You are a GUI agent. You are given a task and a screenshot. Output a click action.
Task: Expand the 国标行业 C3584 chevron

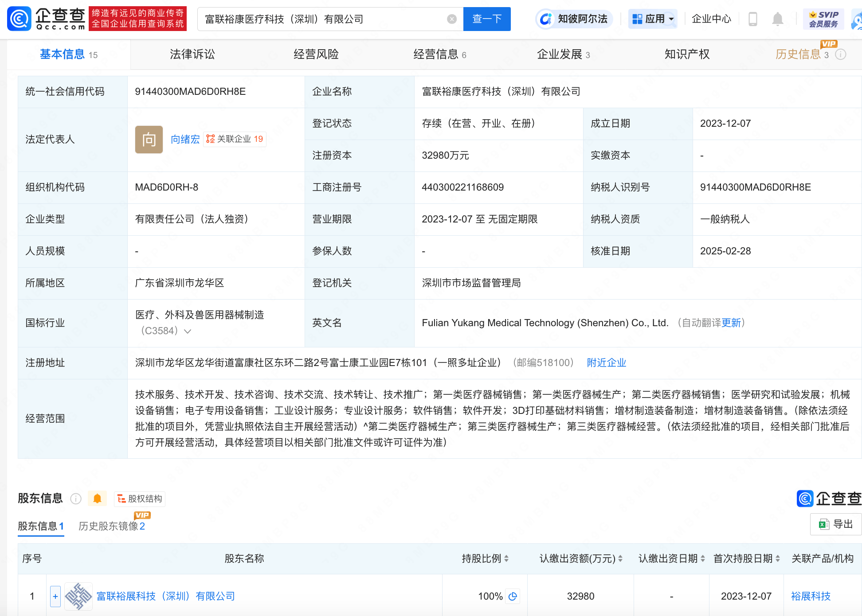pos(188,331)
